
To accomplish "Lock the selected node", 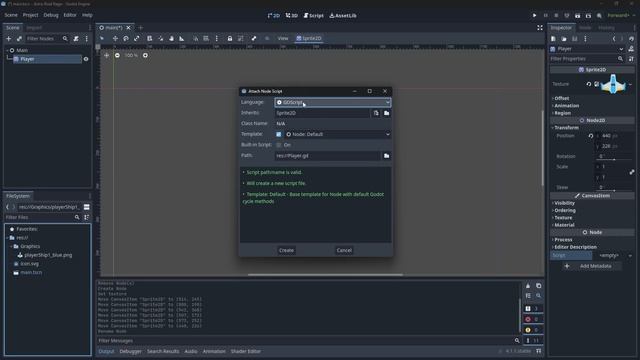I will [x=230, y=38].
